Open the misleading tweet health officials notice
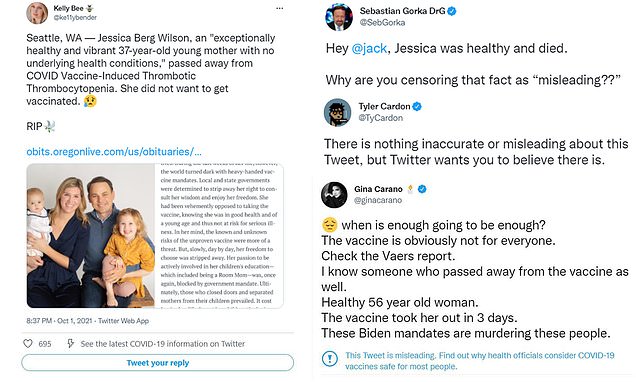This screenshot has width=636, height=382. [x=480, y=361]
